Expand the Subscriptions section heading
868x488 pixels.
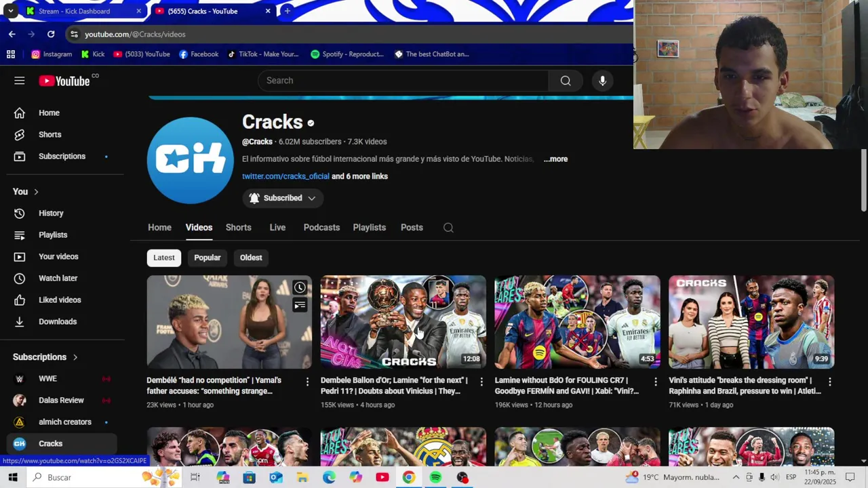tap(45, 357)
